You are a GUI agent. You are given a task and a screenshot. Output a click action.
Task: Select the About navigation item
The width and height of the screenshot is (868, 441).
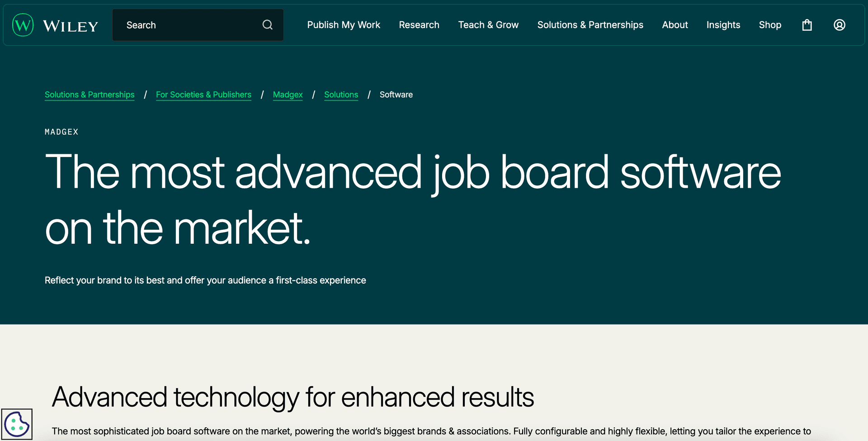pyautogui.click(x=675, y=25)
